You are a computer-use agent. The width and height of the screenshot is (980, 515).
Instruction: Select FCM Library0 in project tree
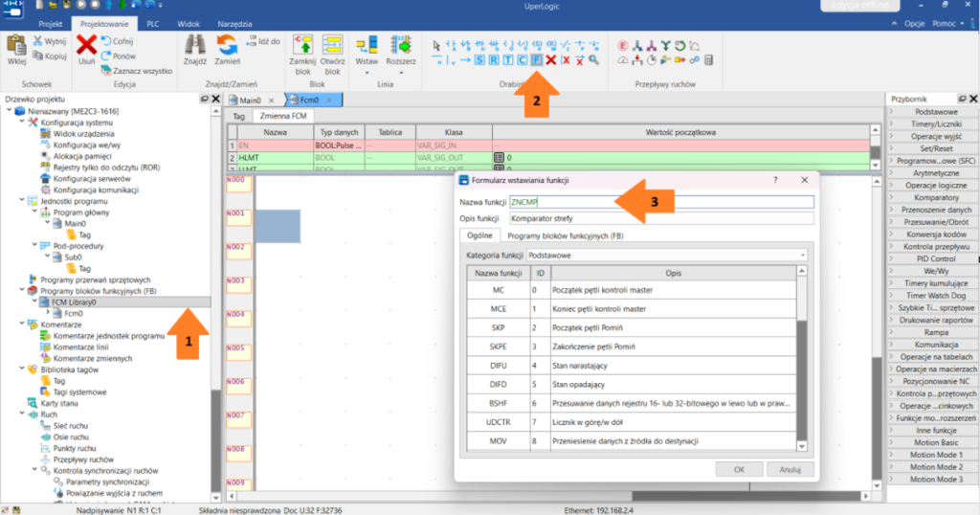point(74,302)
